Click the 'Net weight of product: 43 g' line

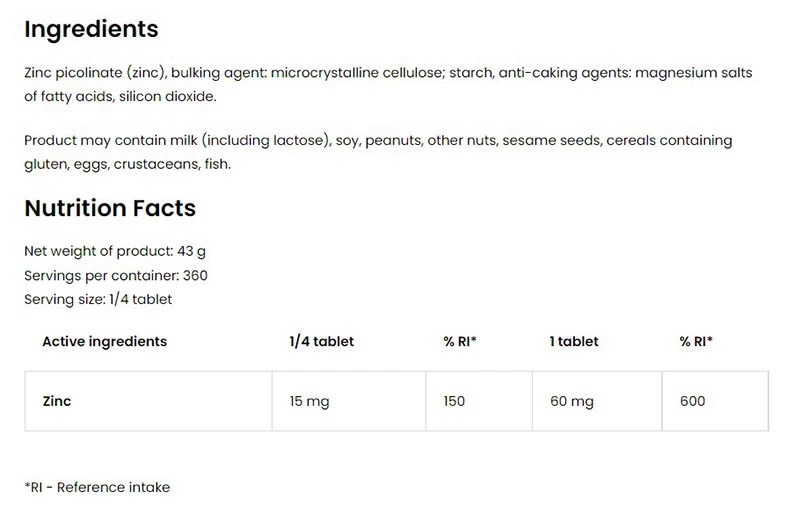(115, 252)
